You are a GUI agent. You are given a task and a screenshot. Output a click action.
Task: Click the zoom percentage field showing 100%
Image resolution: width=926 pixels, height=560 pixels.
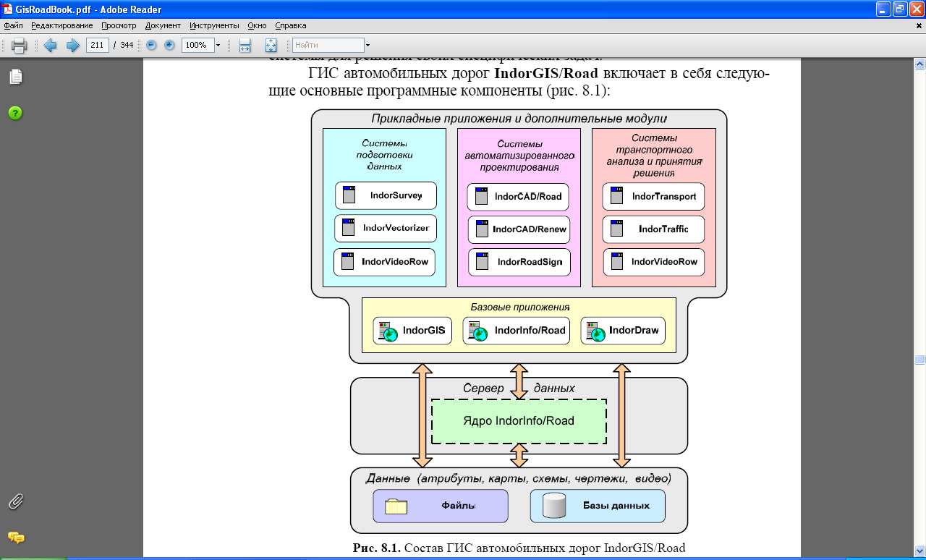coord(197,45)
